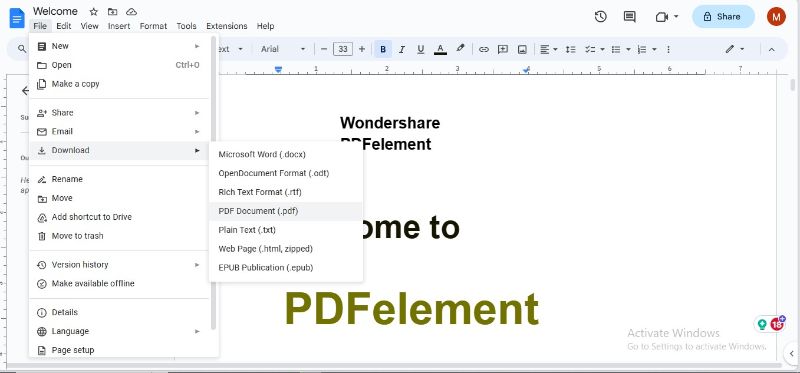The image size is (800, 373).
Task: Star the Welcome document
Action: point(93,11)
